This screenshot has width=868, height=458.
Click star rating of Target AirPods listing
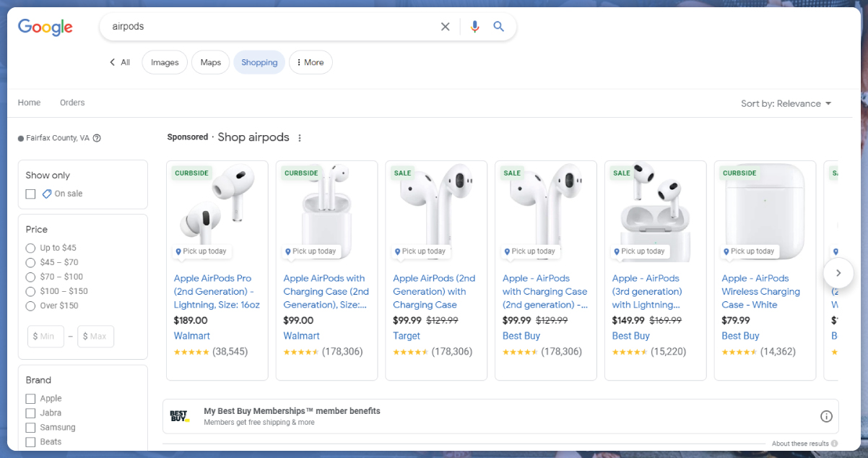point(411,352)
